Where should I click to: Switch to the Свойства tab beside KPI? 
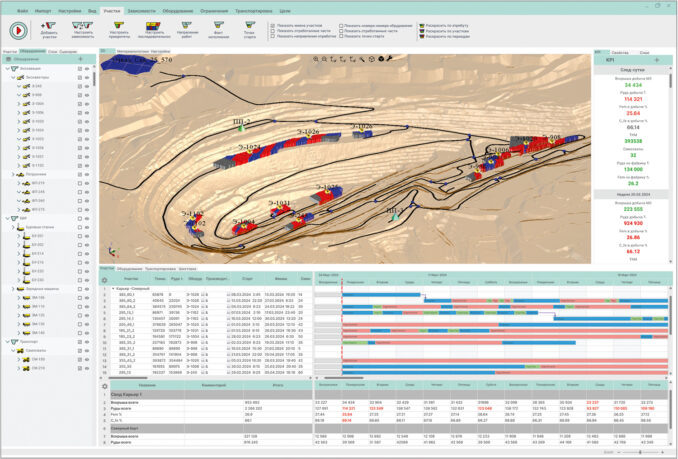click(620, 52)
